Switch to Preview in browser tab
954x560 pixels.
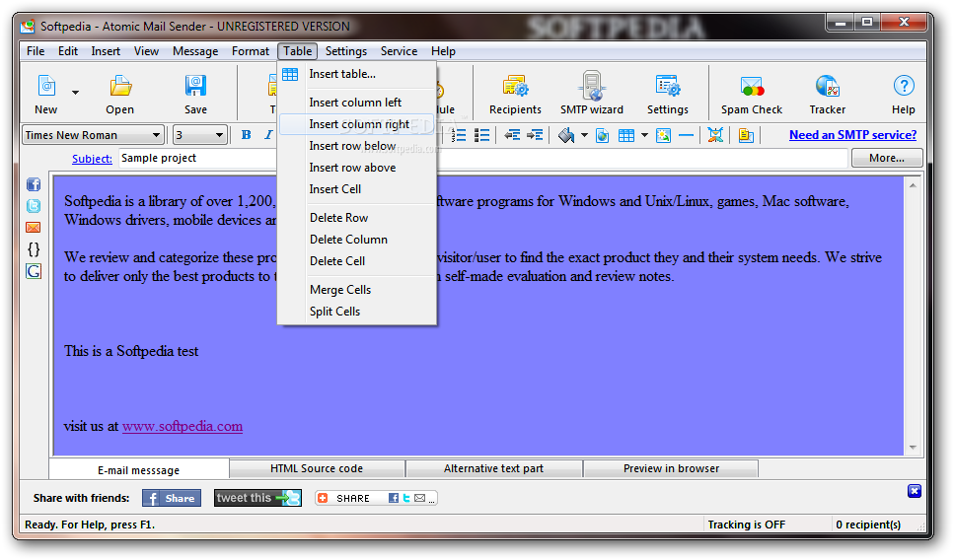(x=671, y=468)
